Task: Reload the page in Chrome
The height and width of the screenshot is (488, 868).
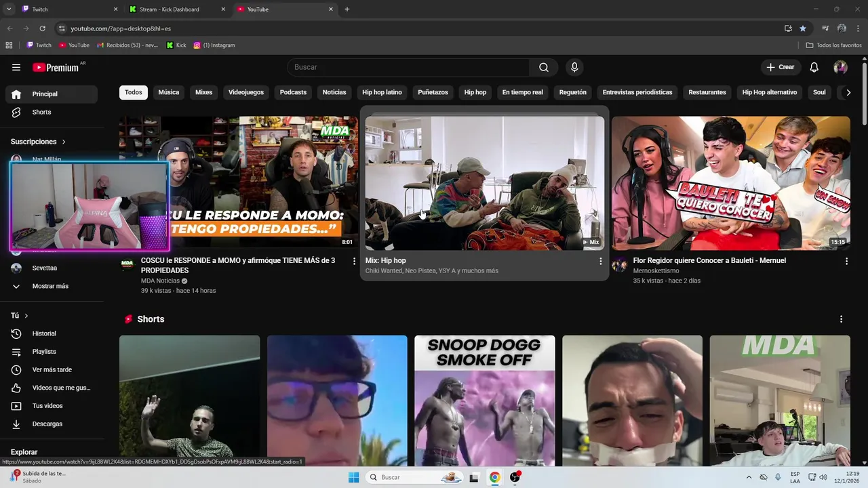Action: pos(42,28)
